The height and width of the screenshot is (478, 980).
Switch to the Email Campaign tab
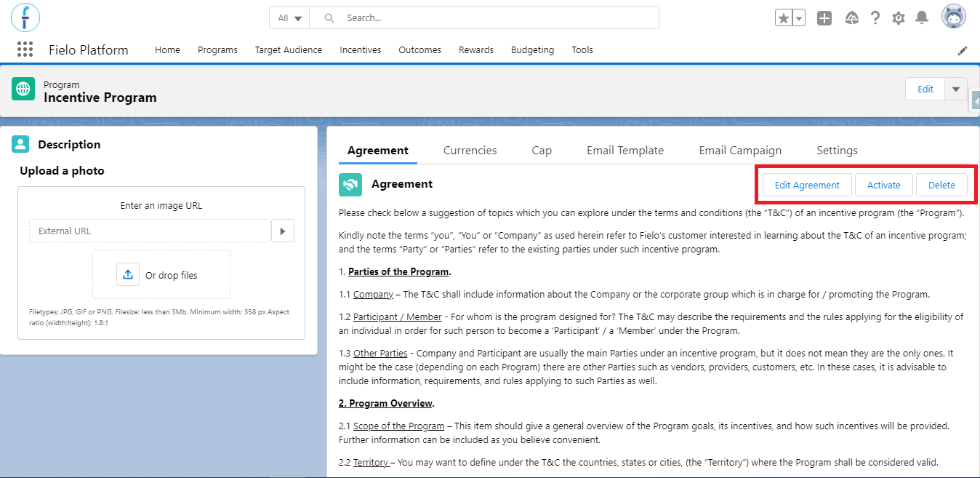pyautogui.click(x=740, y=151)
